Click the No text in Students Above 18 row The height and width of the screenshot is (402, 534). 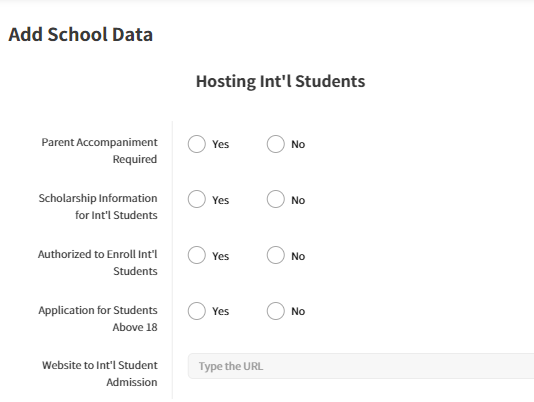(298, 311)
